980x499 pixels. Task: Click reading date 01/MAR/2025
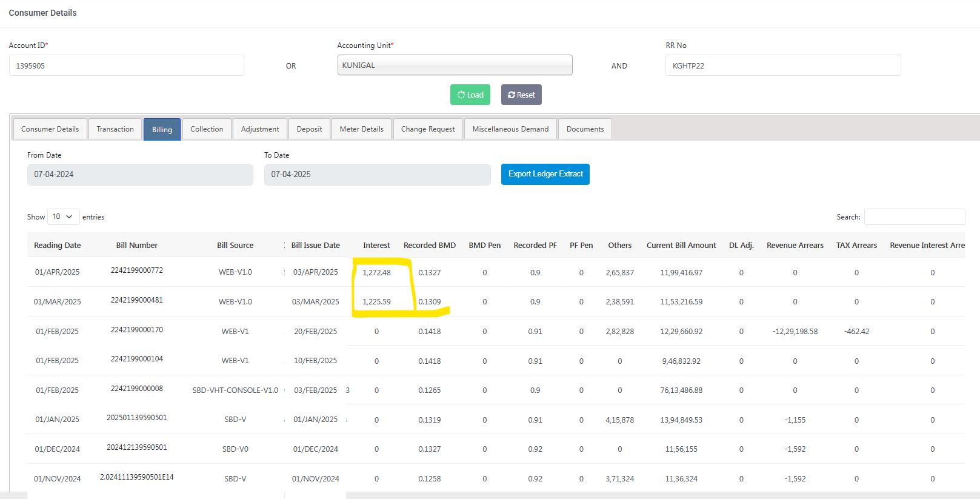point(57,302)
